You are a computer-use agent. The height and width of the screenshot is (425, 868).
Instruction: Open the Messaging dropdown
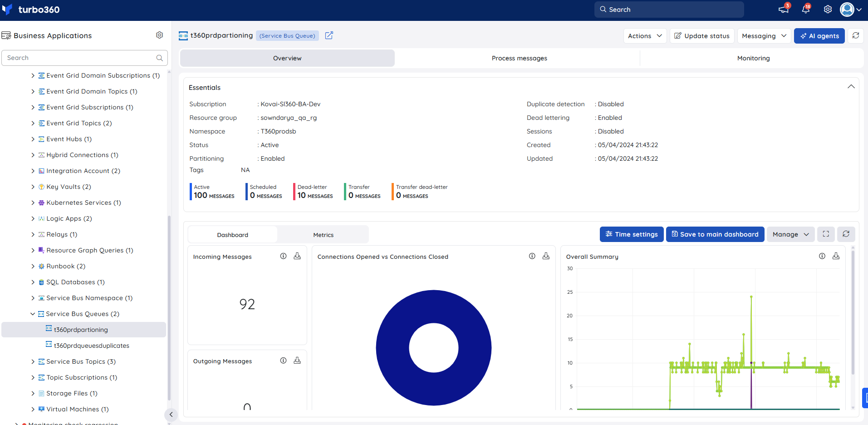[764, 36]
